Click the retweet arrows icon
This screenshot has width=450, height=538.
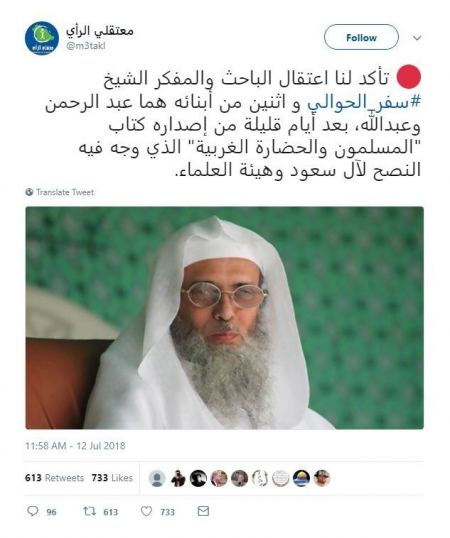pyautogui.click(x=90, y=511)
